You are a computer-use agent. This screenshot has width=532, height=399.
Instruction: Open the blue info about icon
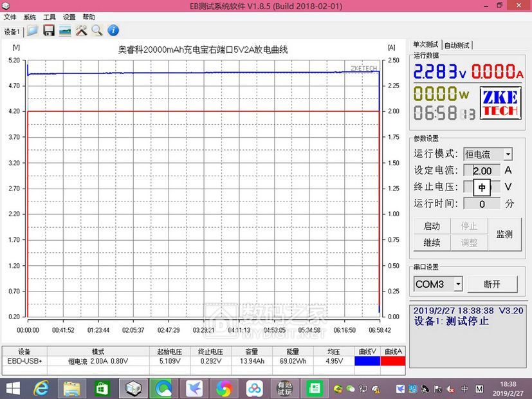(x=113, y=30)
